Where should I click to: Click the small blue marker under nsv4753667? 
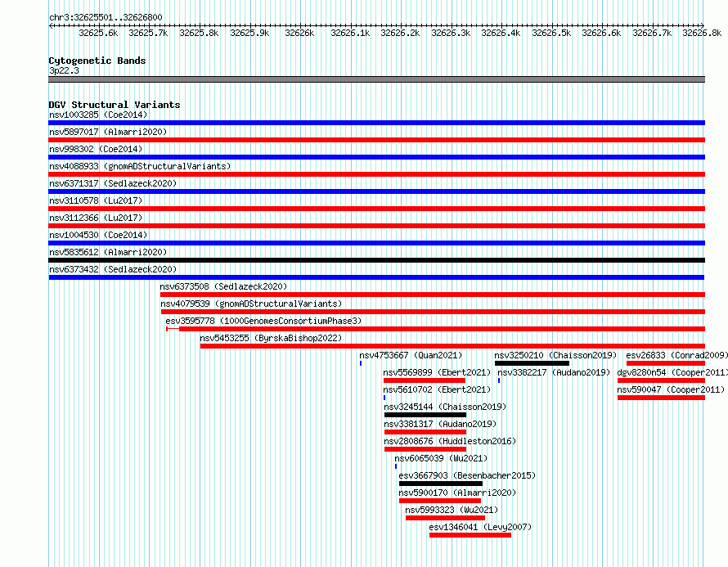(361, 363)
